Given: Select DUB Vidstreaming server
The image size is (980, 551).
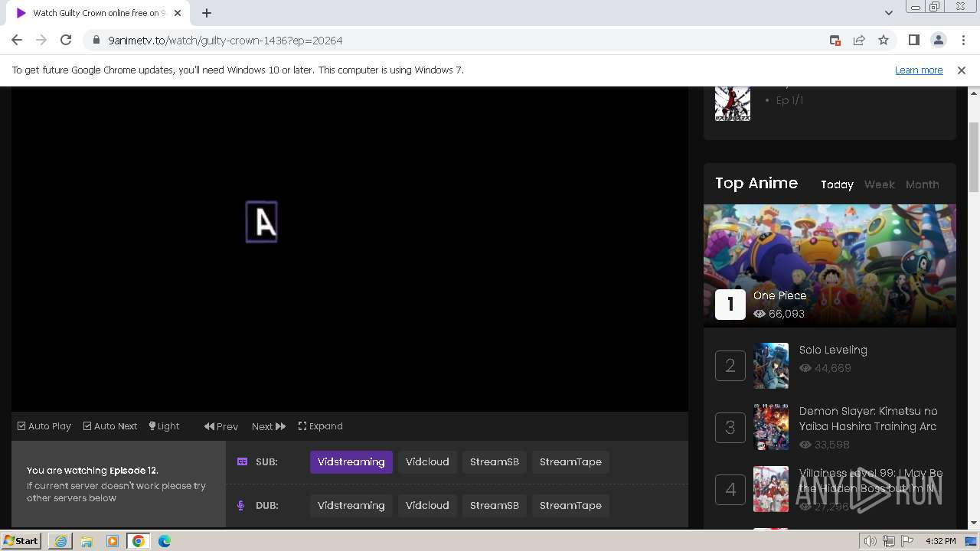Looking at the screenshot, I should (351, 506).
